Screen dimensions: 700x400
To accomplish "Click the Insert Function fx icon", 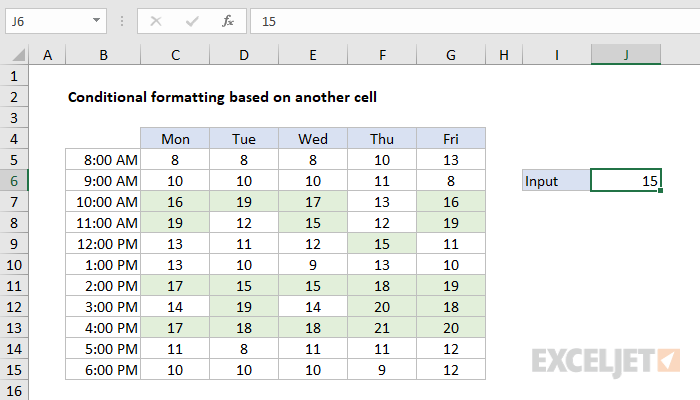I will click(x=227, y=20).
